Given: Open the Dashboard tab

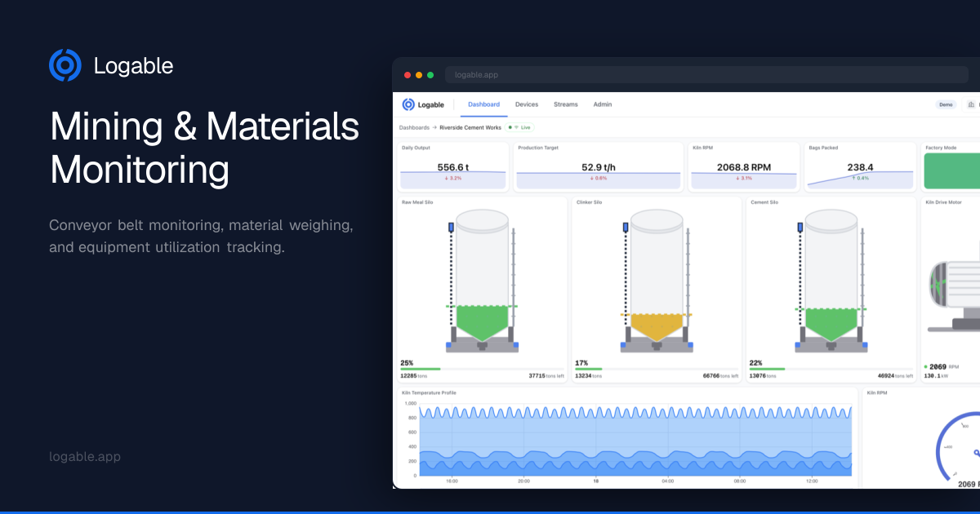Looking at the screenshot, I should pyautogui.click(x=483, y=104).
